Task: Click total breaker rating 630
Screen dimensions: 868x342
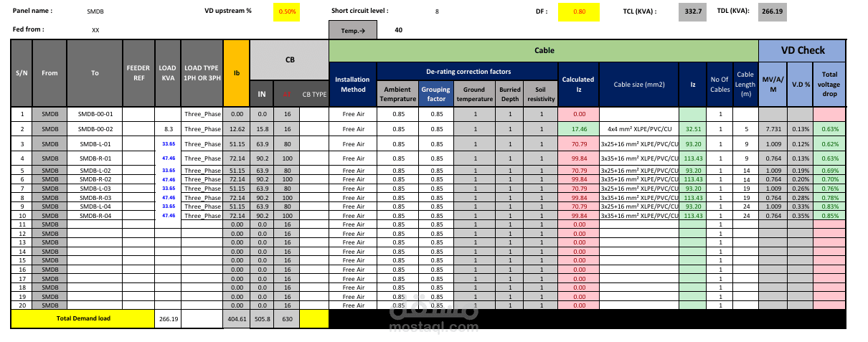Action: [x=287, y=318]
